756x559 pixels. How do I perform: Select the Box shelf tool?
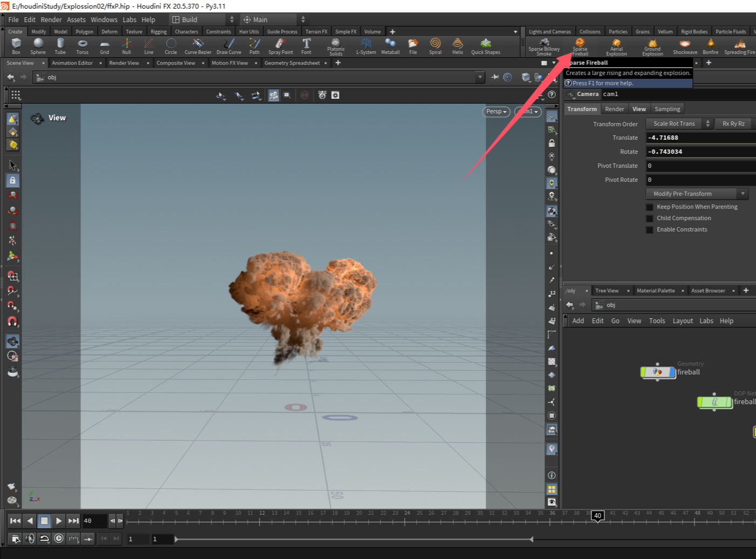[x=16, y=45]
